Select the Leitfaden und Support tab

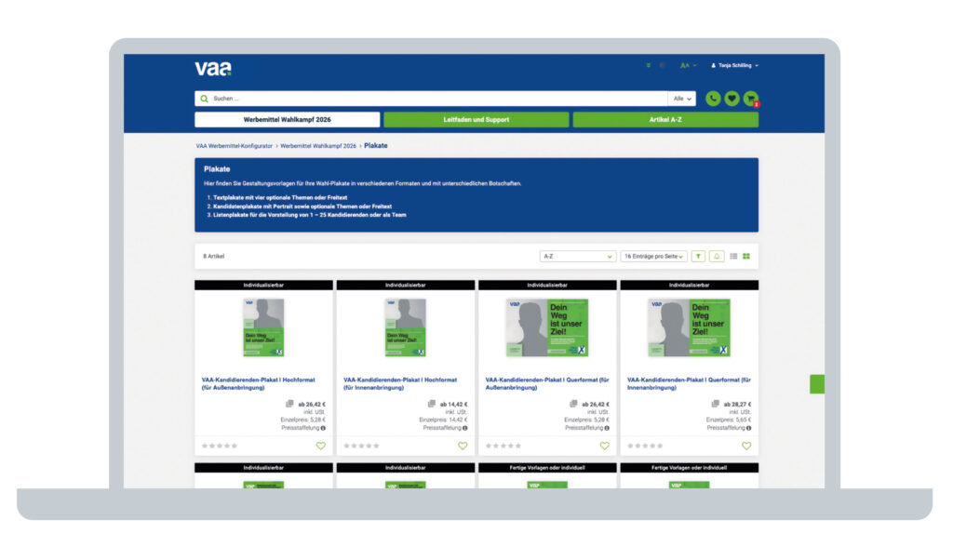coord(476,120)
